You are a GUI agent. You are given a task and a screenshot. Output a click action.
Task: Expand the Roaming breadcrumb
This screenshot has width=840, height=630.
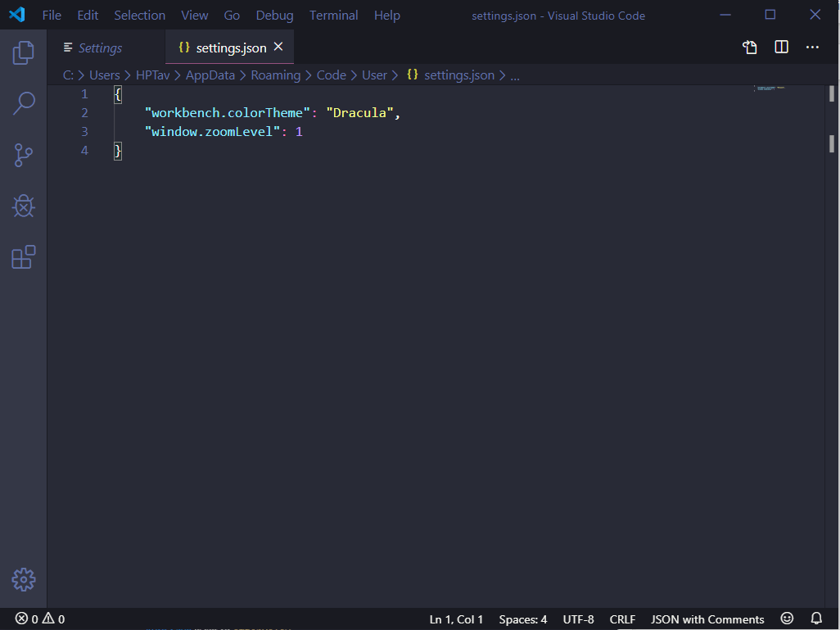(275, 75)
